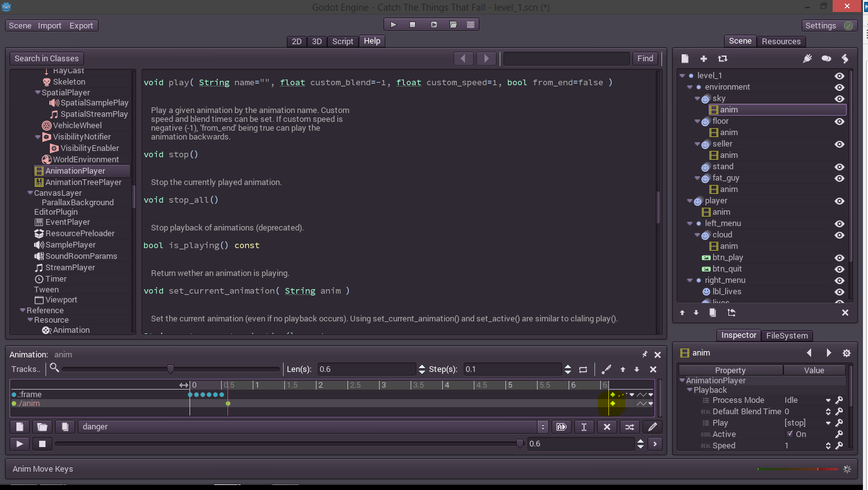Move selected track down
The height and width of the screenshot is (490, 868).
(x=637, y=369)
